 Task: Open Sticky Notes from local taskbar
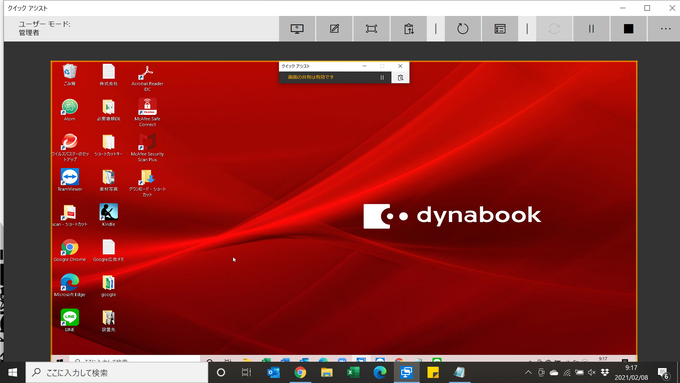tap(433, 373)
